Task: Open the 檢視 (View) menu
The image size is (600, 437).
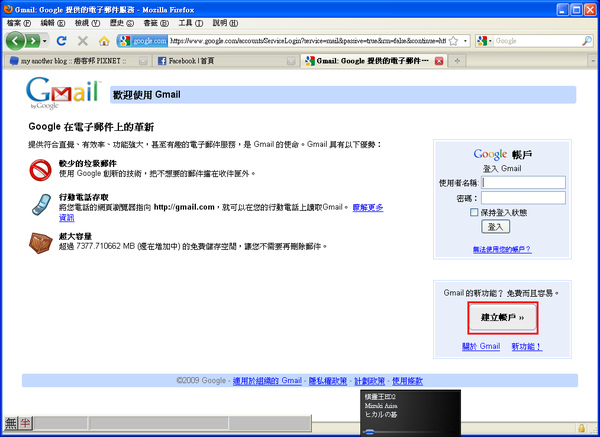Action: click(87, 23)
